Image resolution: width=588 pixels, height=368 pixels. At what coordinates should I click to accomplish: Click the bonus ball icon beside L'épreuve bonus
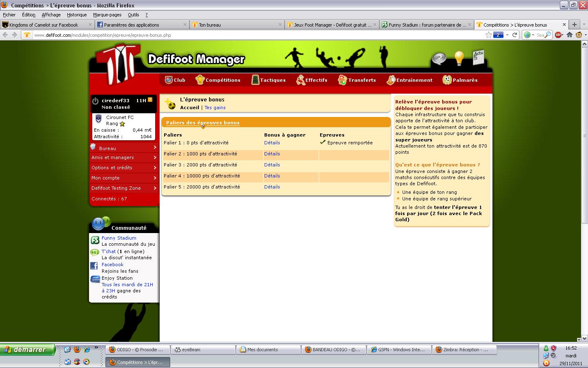coord(169,104)
